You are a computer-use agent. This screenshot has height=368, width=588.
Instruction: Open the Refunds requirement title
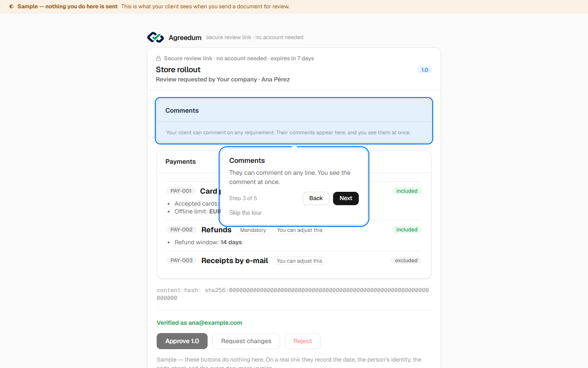point(216,230)
